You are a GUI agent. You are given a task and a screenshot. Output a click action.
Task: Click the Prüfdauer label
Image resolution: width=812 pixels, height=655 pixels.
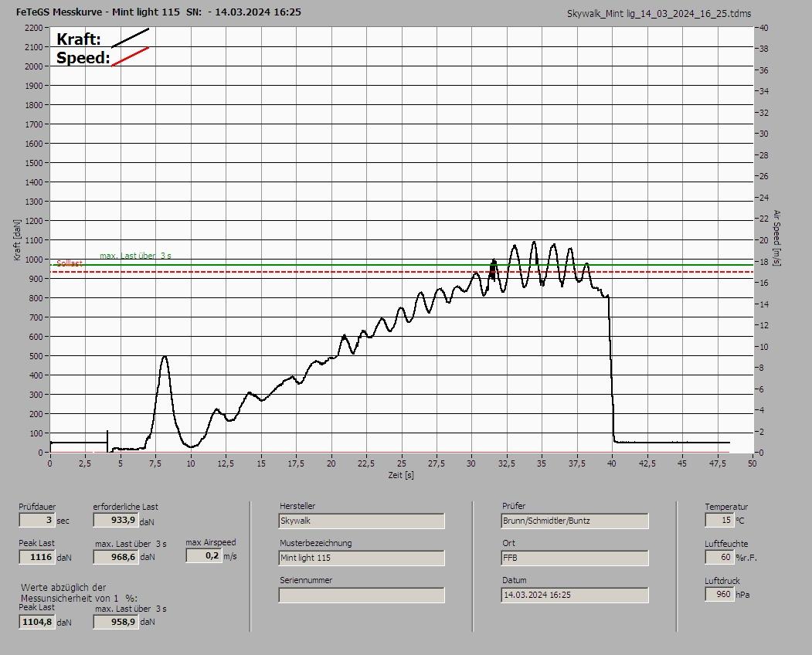pos(37,507)
